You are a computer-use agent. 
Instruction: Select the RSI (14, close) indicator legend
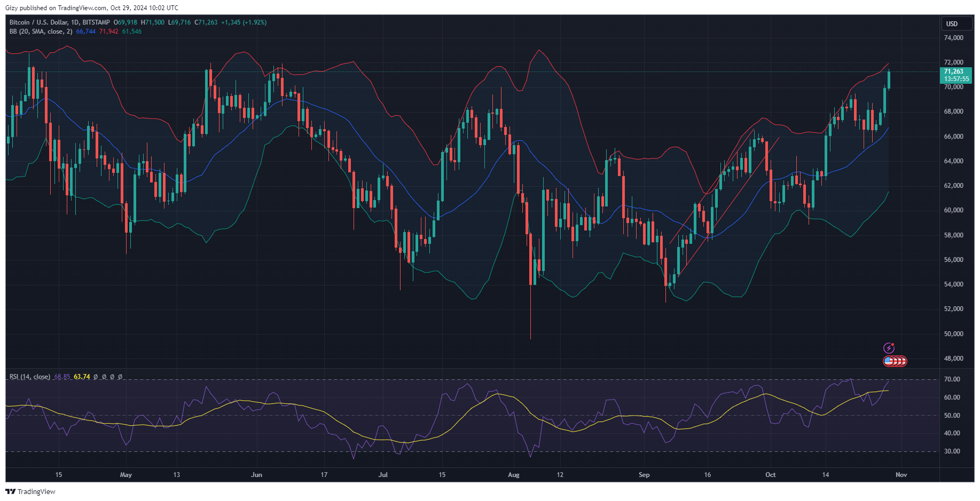[30, 377]
